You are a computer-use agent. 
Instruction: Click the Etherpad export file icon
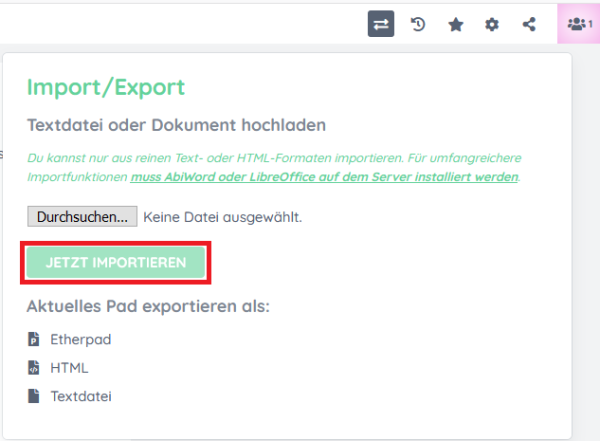tap(35, 339)
